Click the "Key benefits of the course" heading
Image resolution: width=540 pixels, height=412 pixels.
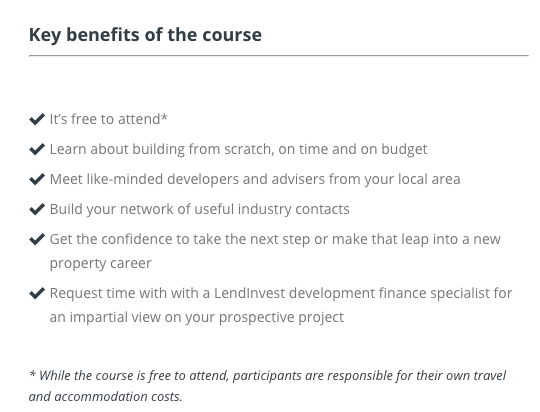coord(145,35)
